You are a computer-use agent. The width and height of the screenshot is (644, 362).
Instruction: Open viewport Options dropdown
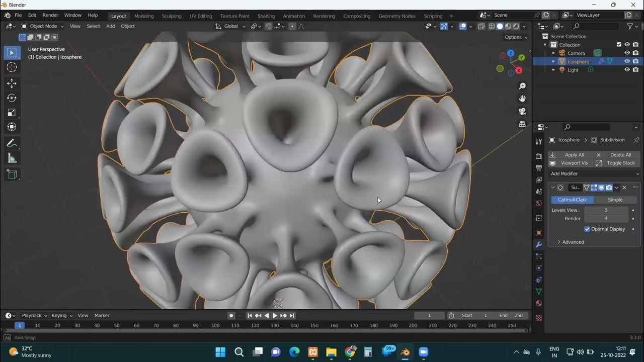pyautogui.click(x=516, y=37)
